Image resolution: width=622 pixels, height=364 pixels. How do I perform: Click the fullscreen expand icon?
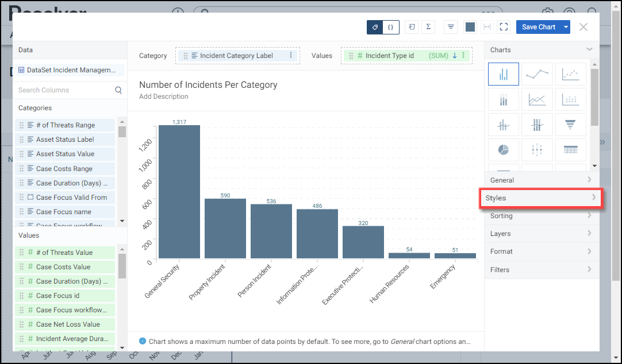504,27
